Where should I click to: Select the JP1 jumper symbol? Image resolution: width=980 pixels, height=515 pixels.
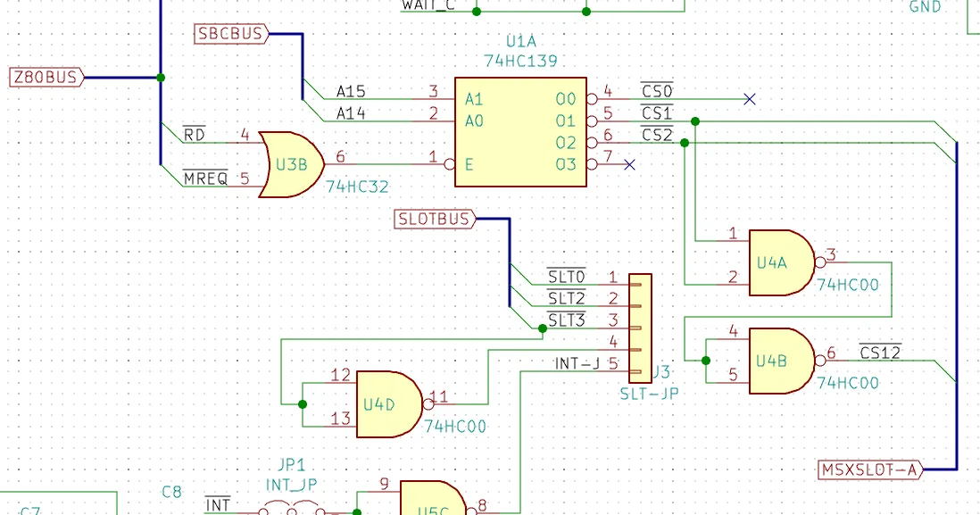point(291,508)
